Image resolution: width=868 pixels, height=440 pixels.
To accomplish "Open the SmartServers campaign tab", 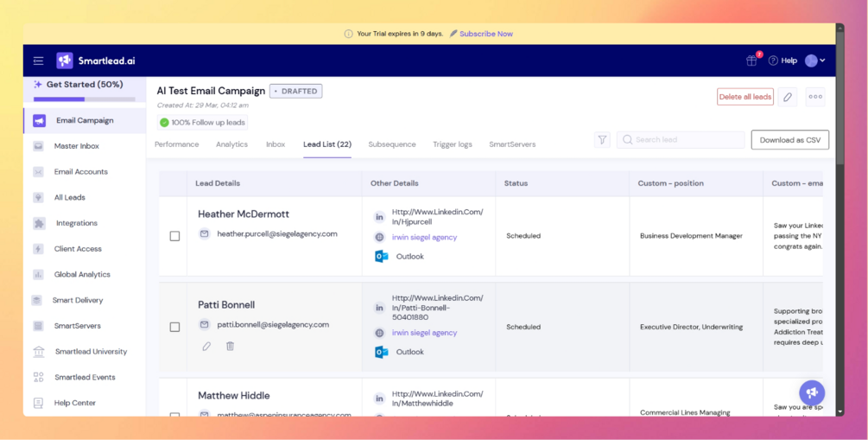I will (x=512, y=144).
